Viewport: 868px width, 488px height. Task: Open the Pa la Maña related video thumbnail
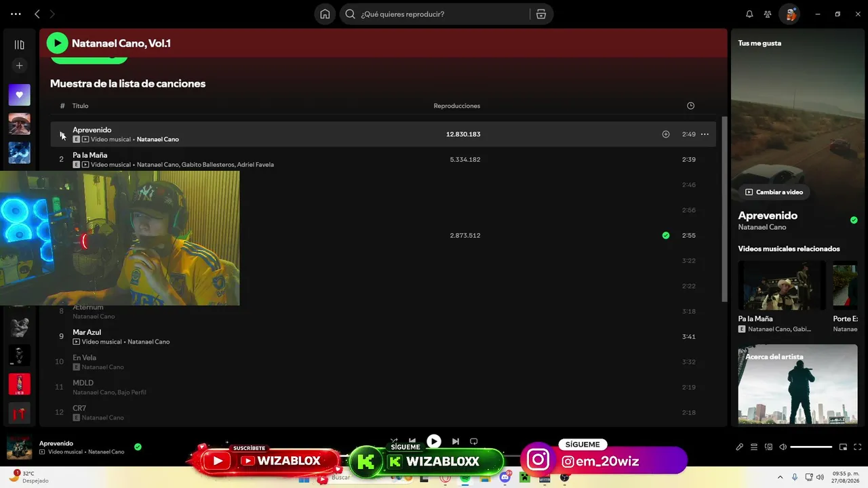click(782, 285)
